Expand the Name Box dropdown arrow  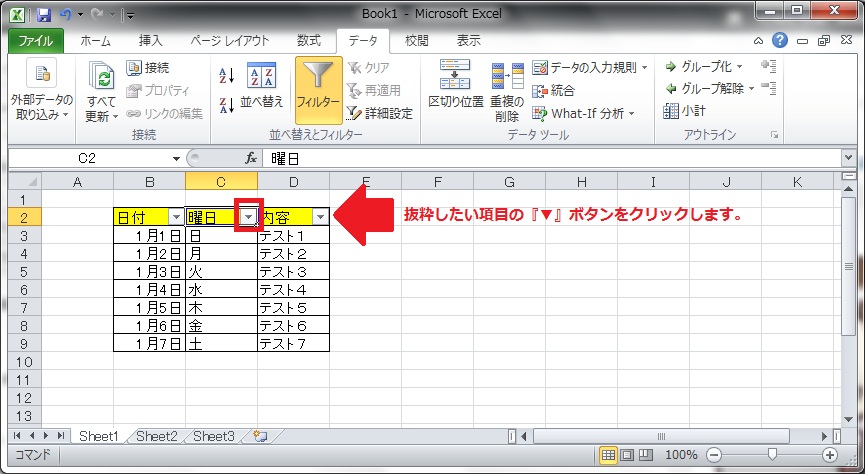click(x=177, y=159)
